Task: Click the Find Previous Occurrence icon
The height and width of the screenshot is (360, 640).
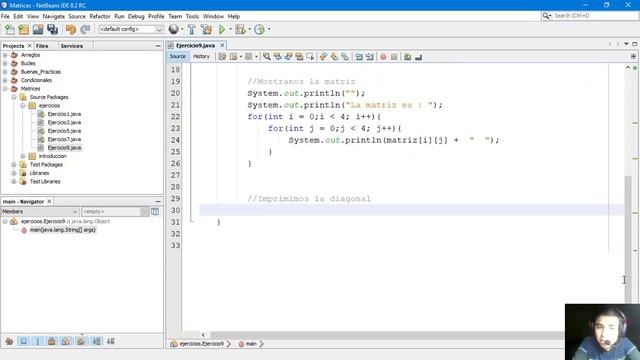Action: pos(278,57)
